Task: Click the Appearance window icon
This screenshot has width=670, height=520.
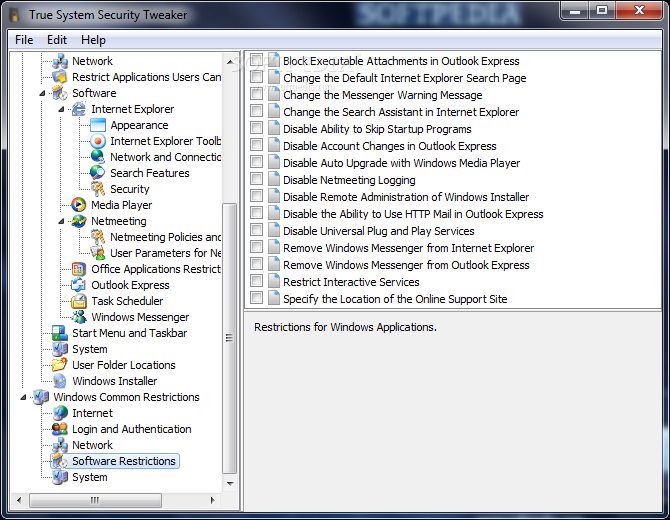Action: point(98,125)
